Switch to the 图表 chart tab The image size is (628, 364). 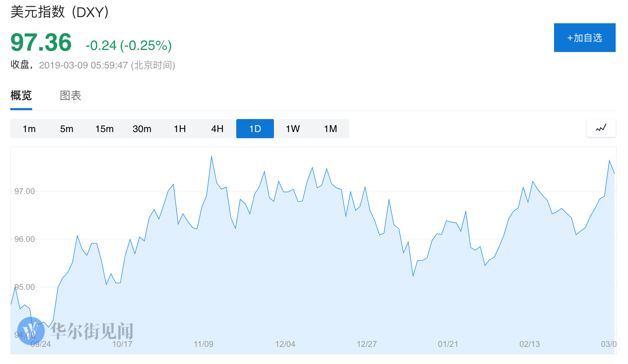click(x=71, y=95)
